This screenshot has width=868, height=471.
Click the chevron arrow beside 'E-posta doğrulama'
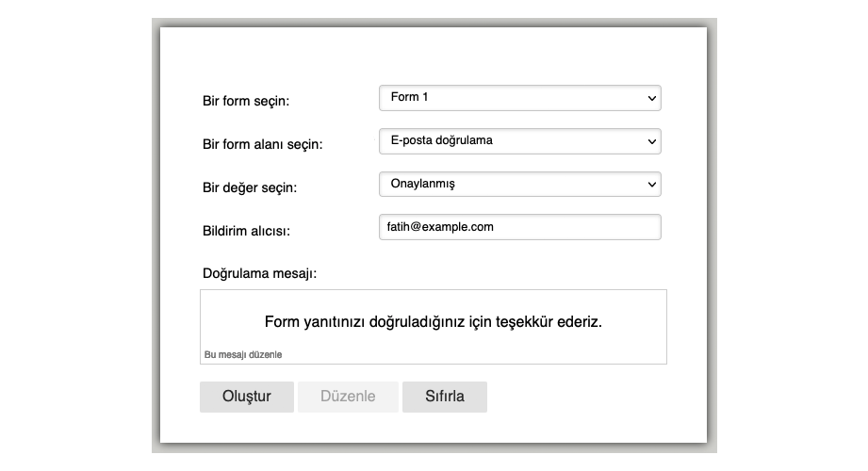click(651, 141)
